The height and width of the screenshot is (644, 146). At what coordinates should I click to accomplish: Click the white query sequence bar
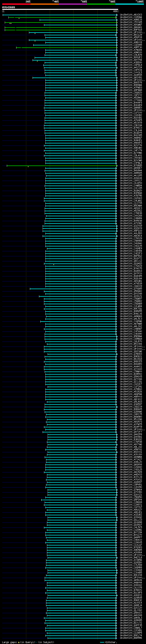click(x=60, y=10)
